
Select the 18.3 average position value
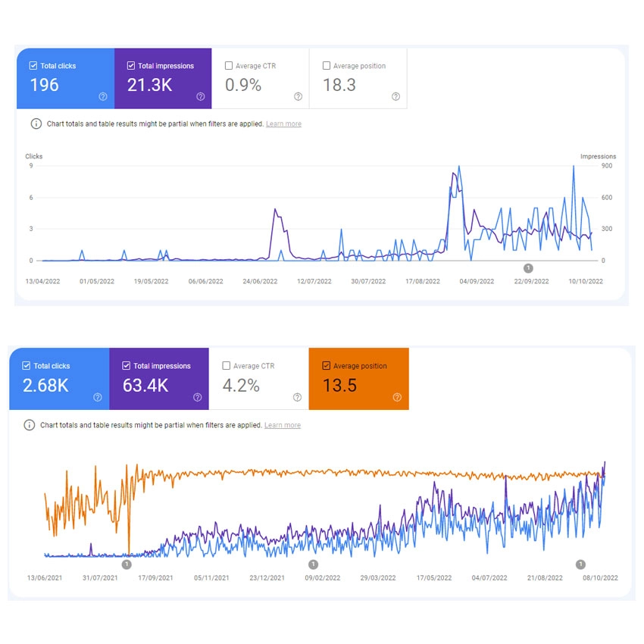coord(339,85)
